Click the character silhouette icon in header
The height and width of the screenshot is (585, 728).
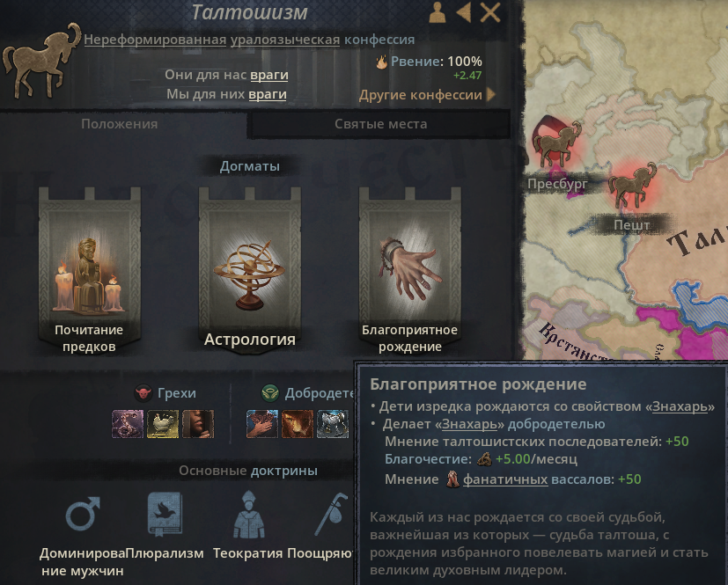(x=437, y=12)
